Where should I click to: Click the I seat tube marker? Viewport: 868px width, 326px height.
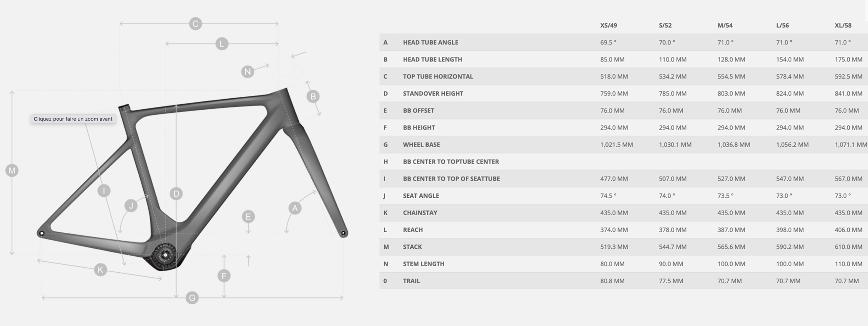coord(104,191)
